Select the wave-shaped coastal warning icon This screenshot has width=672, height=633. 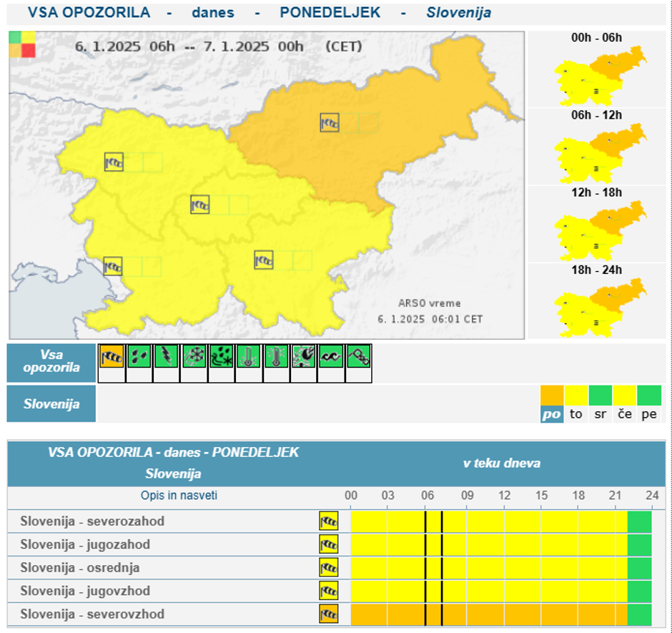tap(330, 356)
